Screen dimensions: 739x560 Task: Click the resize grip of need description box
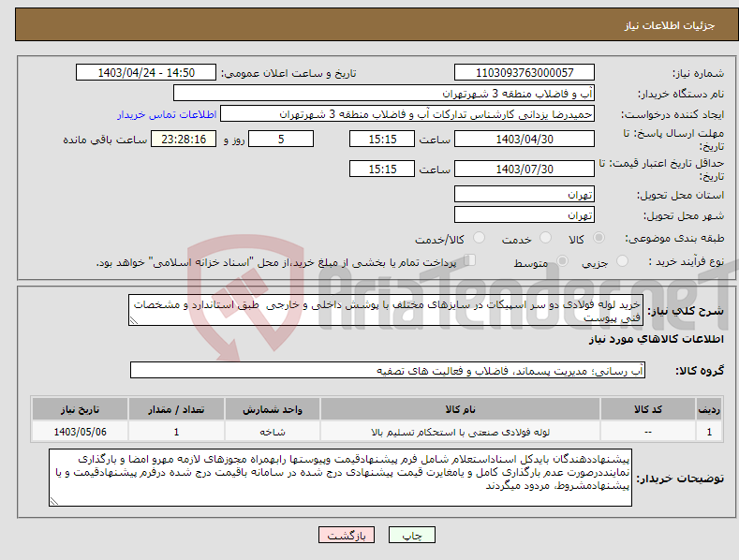pyautogui.click(x=134, y=320)
